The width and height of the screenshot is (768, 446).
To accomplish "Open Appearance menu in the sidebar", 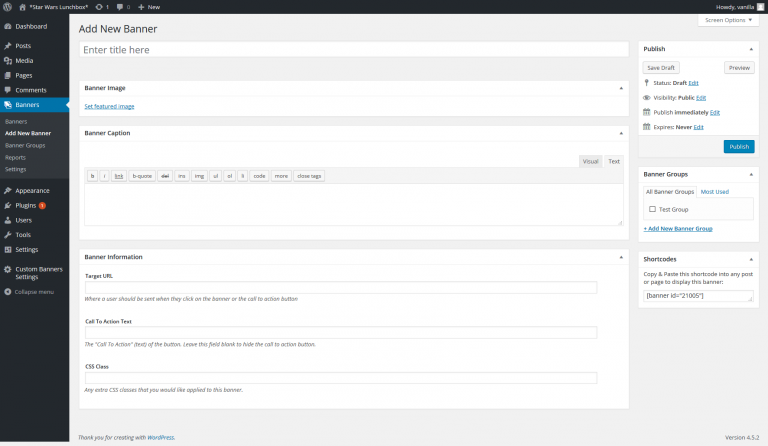I will (x=32, y=190).
